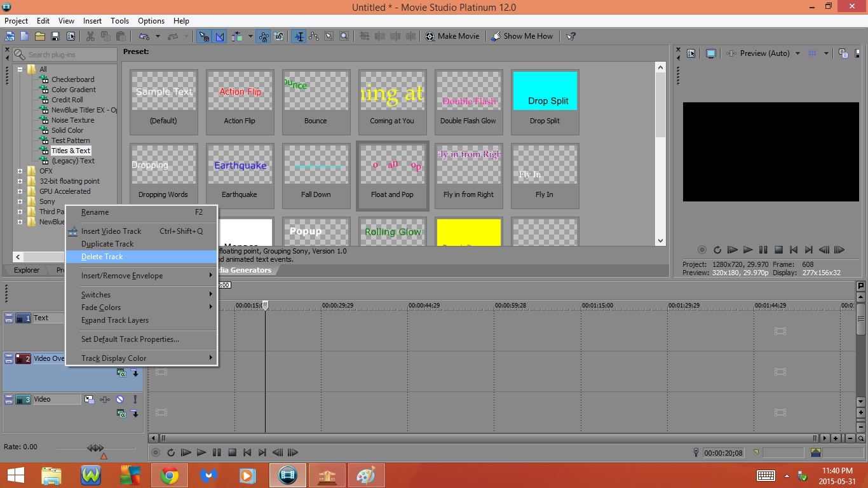Image resolution: width=868 pixels, height=488 pixels.
Task: Open Project Properties from the toolbar
Action: click(x=71, y=36)
